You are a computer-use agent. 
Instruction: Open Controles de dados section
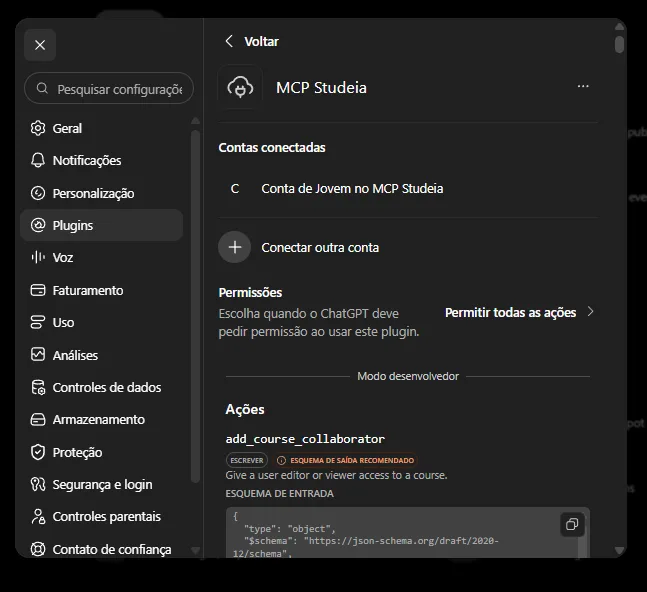(102, 387)
